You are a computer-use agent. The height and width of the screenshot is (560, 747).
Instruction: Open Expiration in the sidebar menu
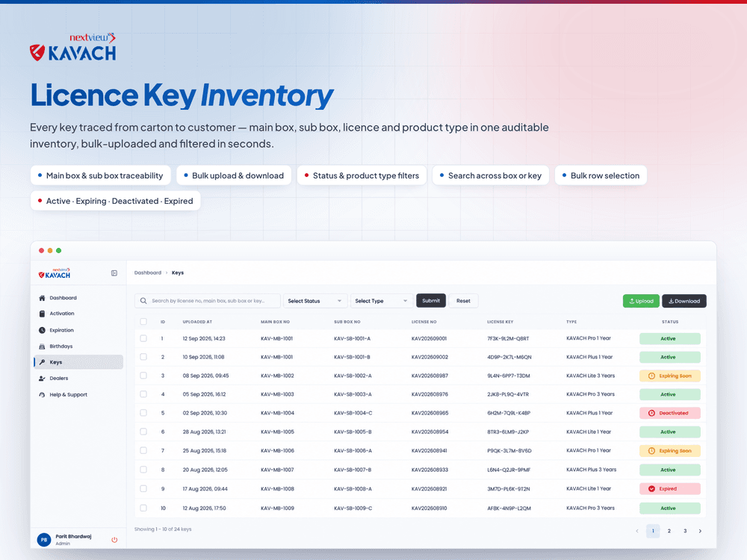coord(78,330)
